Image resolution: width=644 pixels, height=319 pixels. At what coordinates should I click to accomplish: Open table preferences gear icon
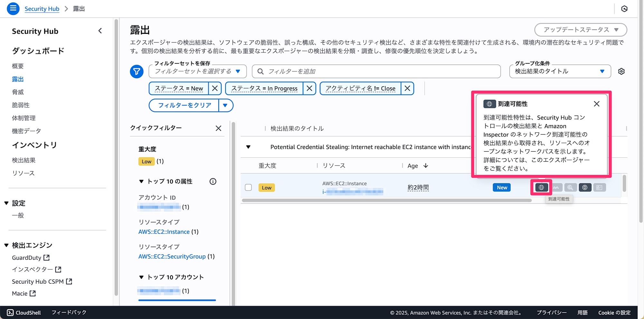pyautogui.click(x=621, y=71)
